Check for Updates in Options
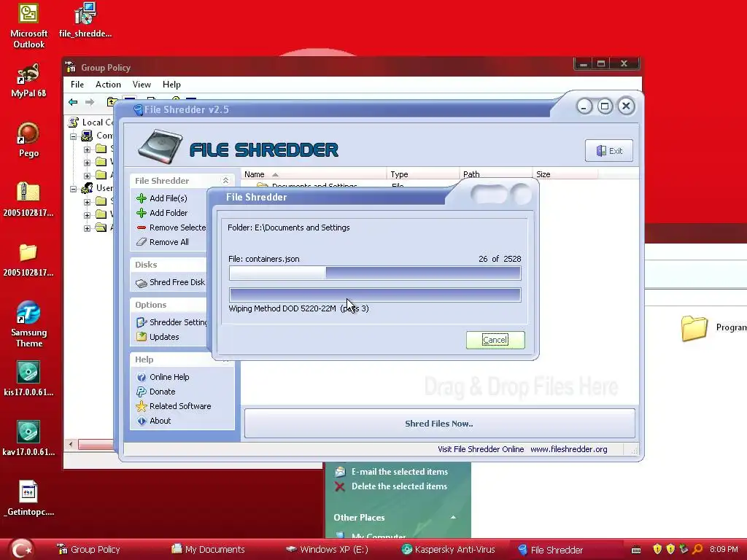Viewport: 747px width, 560px height. pyautogui.click(x=158, y=337)
